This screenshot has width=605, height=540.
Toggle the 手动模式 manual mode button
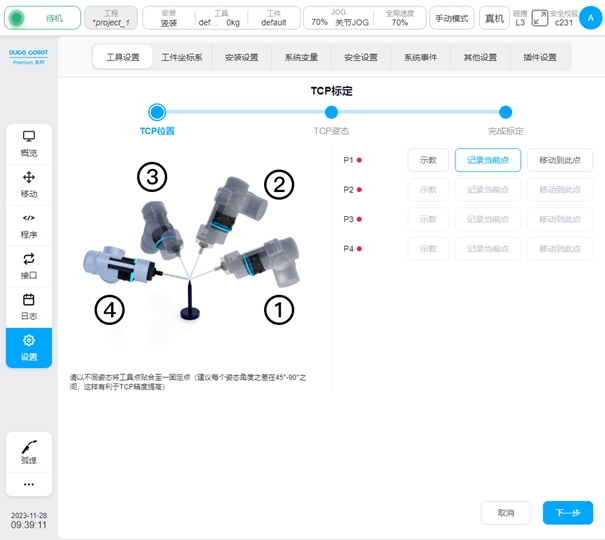pyautogui.click(x=452, y=18)
